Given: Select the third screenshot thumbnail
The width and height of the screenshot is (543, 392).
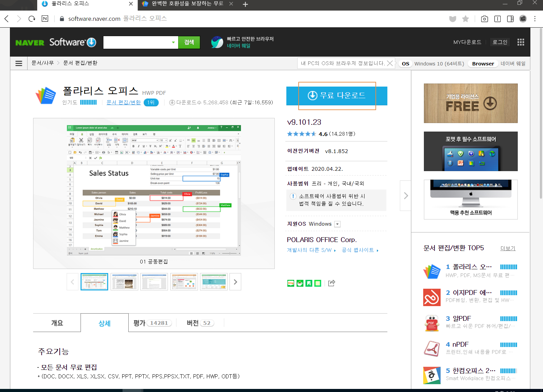Looking at the screenshot, I should pos(154,282).
